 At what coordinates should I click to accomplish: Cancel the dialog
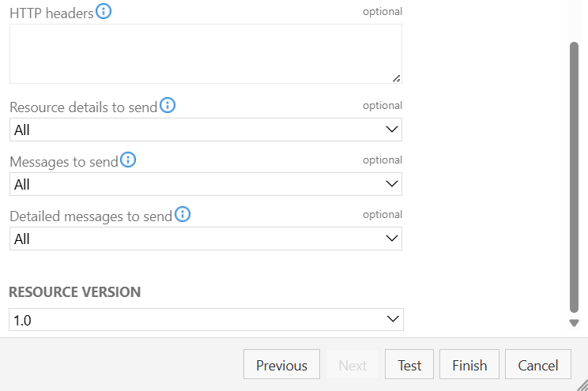[x=538, y=366]
